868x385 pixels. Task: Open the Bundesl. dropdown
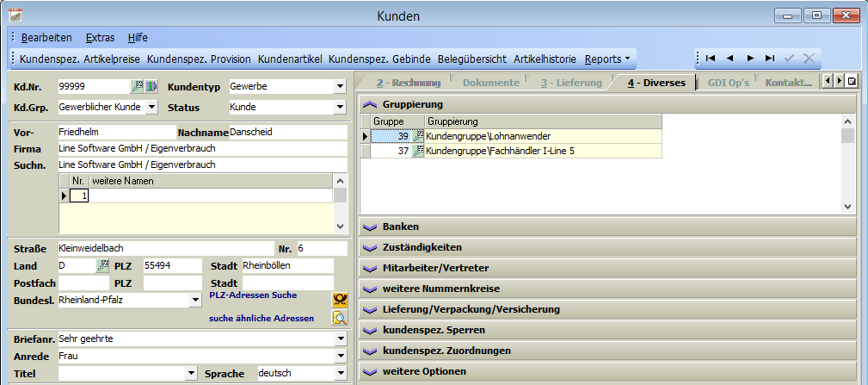(x=195, y=301)
